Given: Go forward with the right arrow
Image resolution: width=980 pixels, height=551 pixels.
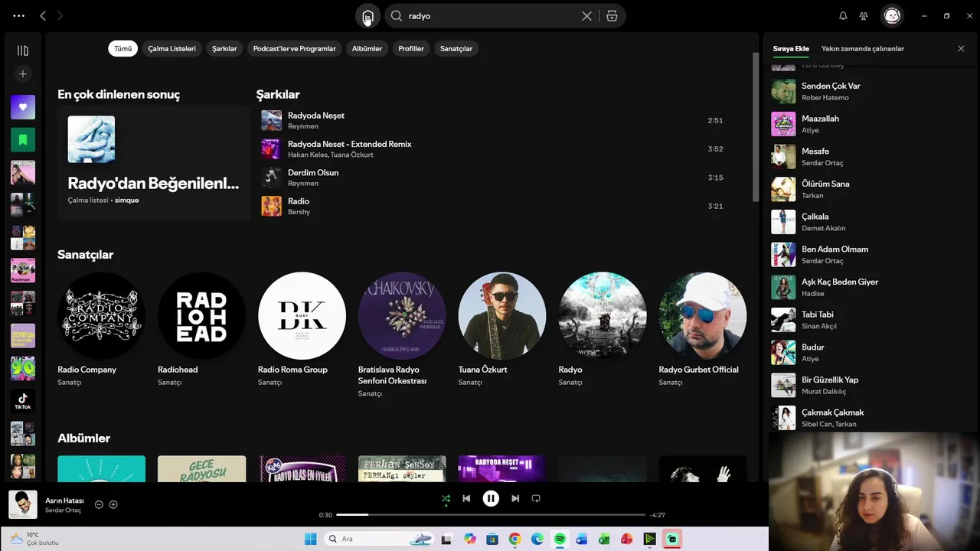Looking at the screenshot, I should point(60,15).
